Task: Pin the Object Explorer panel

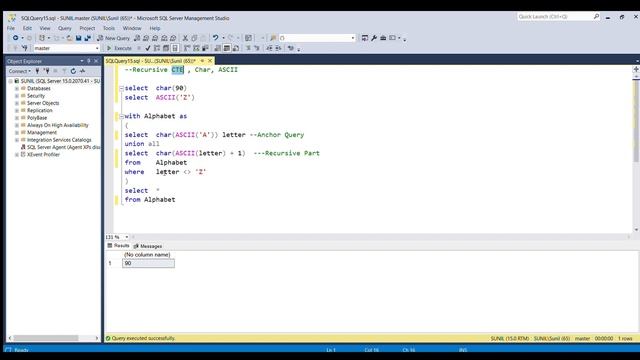Action: click(x=89, y=61)
